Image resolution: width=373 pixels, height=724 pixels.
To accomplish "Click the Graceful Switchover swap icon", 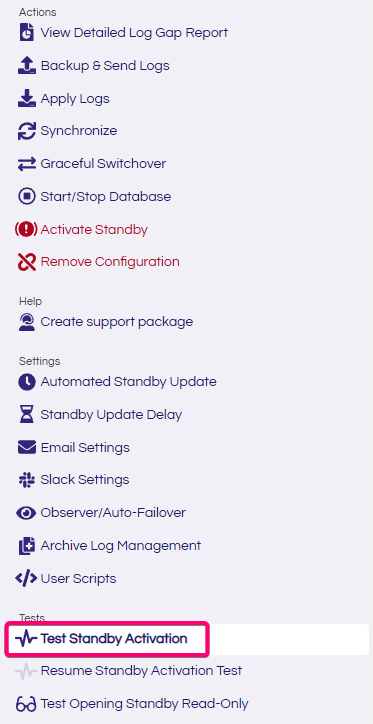I will click(26, 164).
